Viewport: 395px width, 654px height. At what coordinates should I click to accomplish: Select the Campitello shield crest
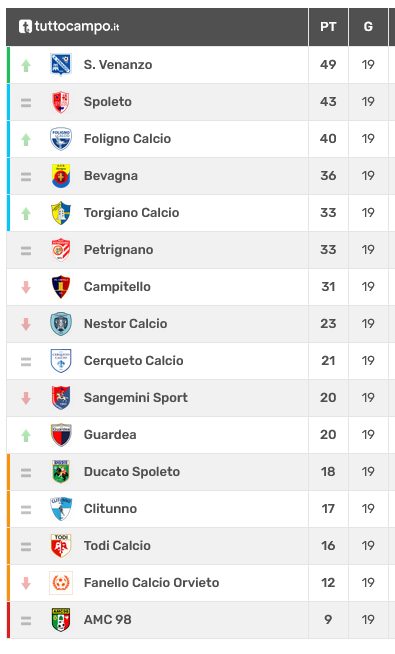point(61,287)
